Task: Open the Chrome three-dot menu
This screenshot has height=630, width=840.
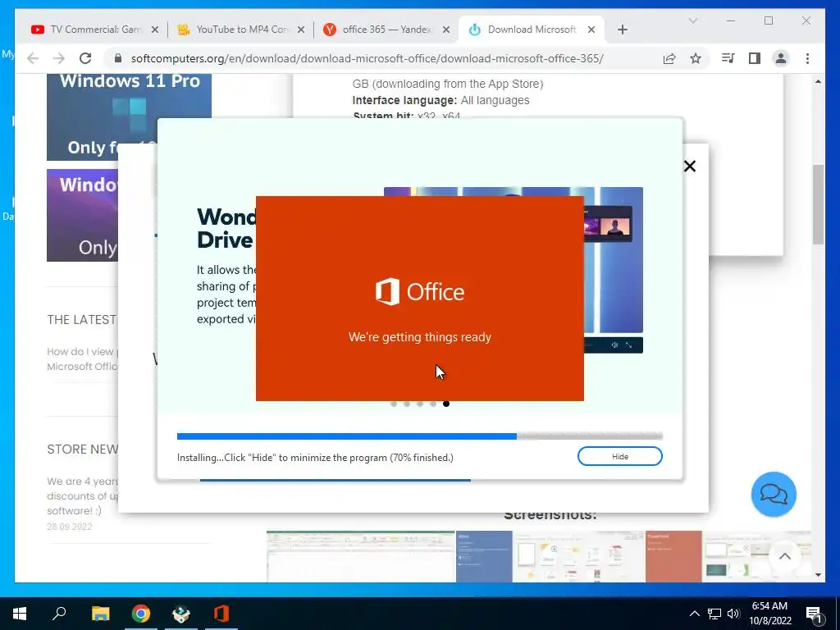Action: (x=807, y=58)
